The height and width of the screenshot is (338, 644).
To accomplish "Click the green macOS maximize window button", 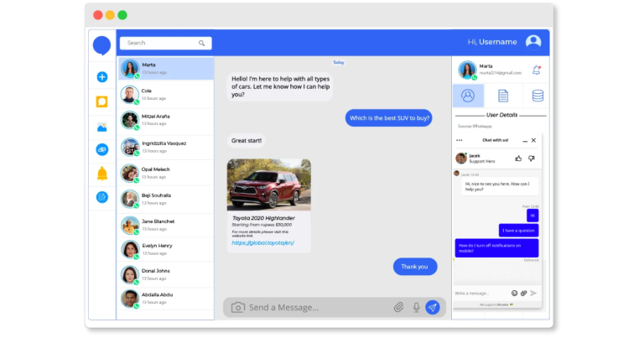I will tap(122, 15).
